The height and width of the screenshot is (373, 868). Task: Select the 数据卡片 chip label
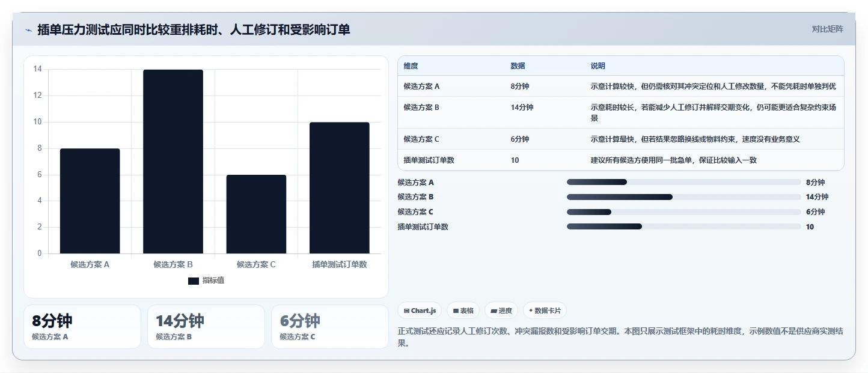click(548, 311)
